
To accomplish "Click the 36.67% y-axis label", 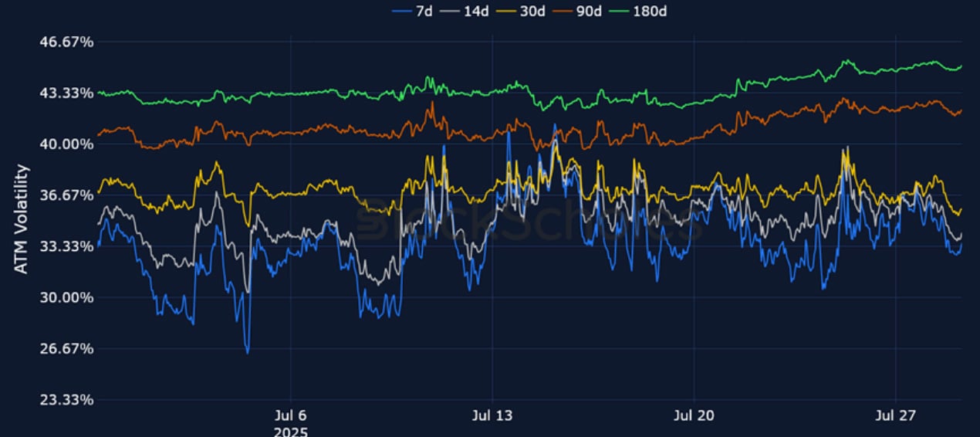I will [66, 195].
